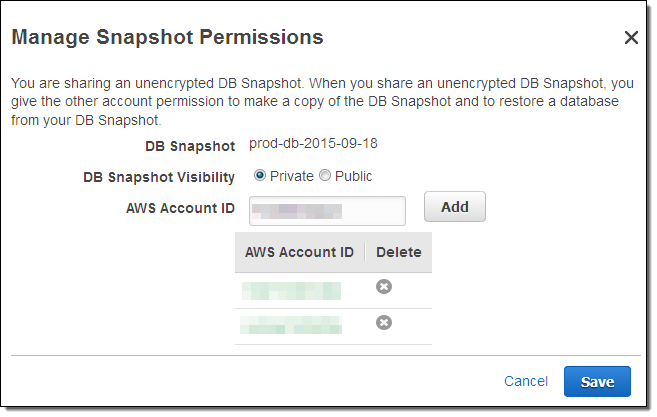This screenshot has height=417, width=657.
Task: Select the second account ID in the table
Action: pyautogui.click(x=291, y=324)
